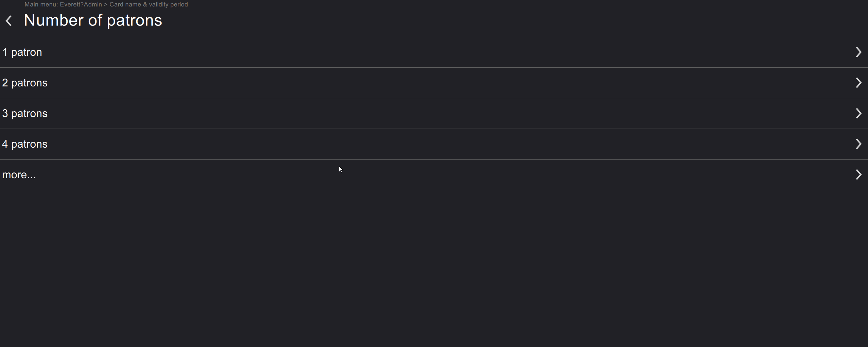Image resolution: width=868 pixels, height=347 pixels.
Task: Click the chevron next to more...
Action: pyautogui.click(x=858, y=175)
